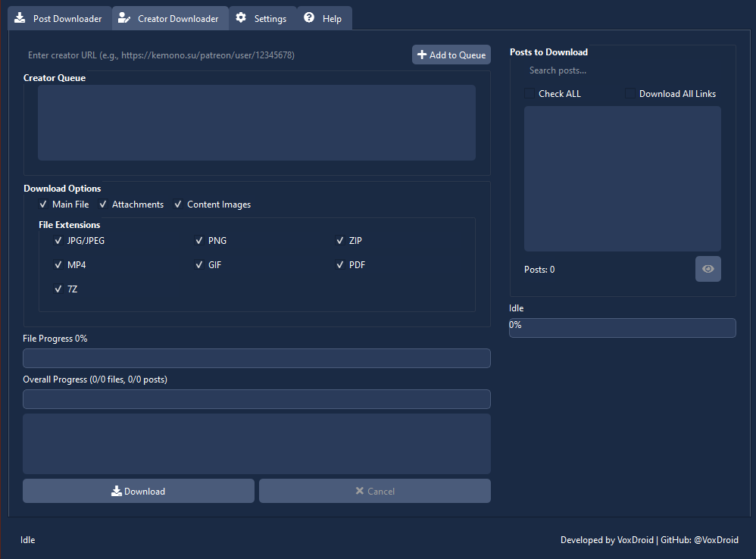Open the GitHub @VoxDroid link
Image resolution: width=756 pixels, height=559 pixels.
pos(698,539)
